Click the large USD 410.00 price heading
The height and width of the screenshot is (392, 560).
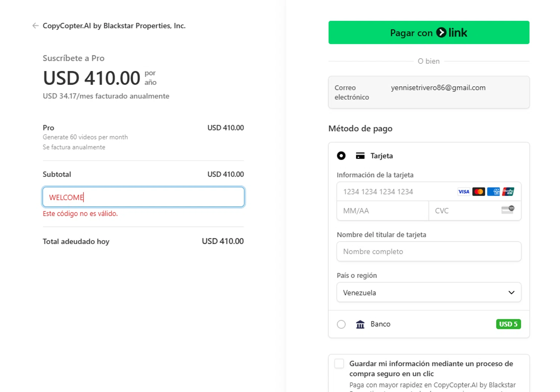click(x=91, y=78)
